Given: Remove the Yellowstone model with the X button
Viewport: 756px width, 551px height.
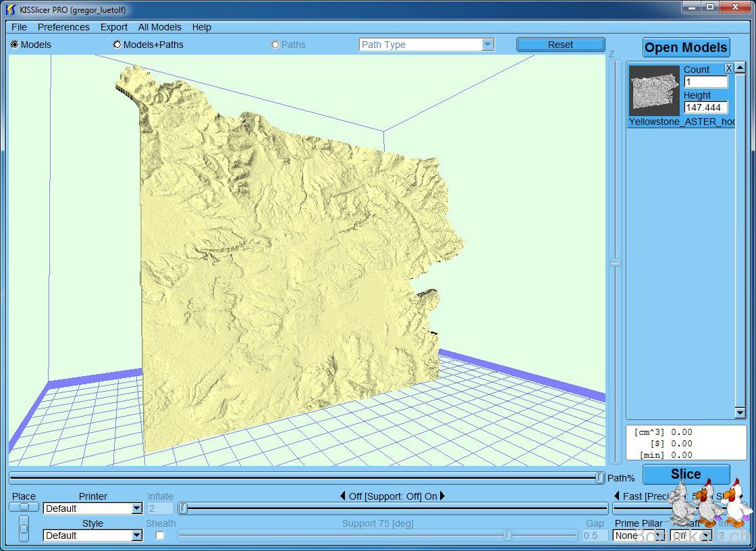Looking at the screenshot, I should [729, 68].
